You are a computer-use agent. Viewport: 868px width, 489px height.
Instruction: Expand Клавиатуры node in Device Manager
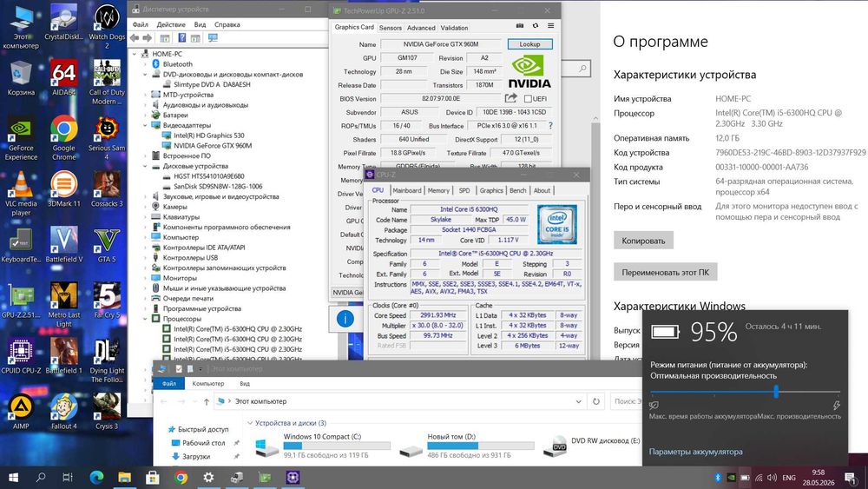(x=146, y=217)
